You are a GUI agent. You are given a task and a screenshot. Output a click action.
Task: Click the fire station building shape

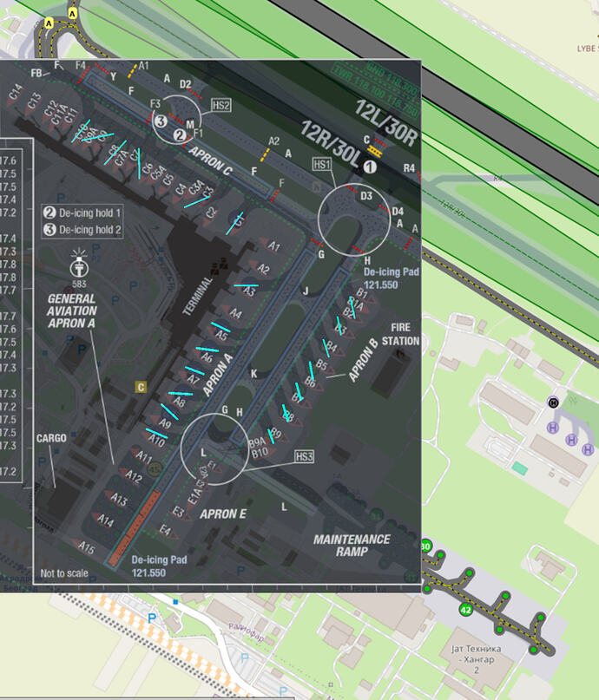[392, 374]
